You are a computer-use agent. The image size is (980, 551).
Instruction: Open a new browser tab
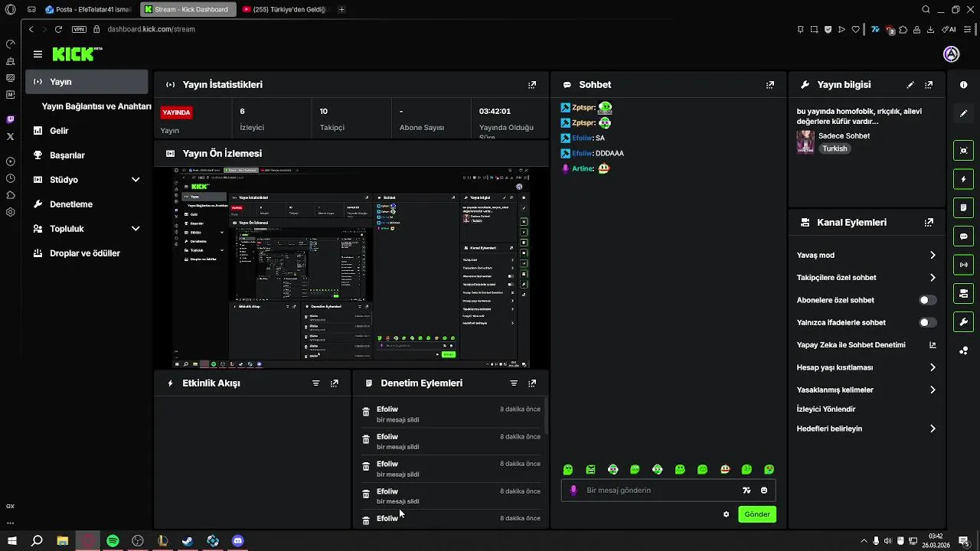click(x=341, y=9)
